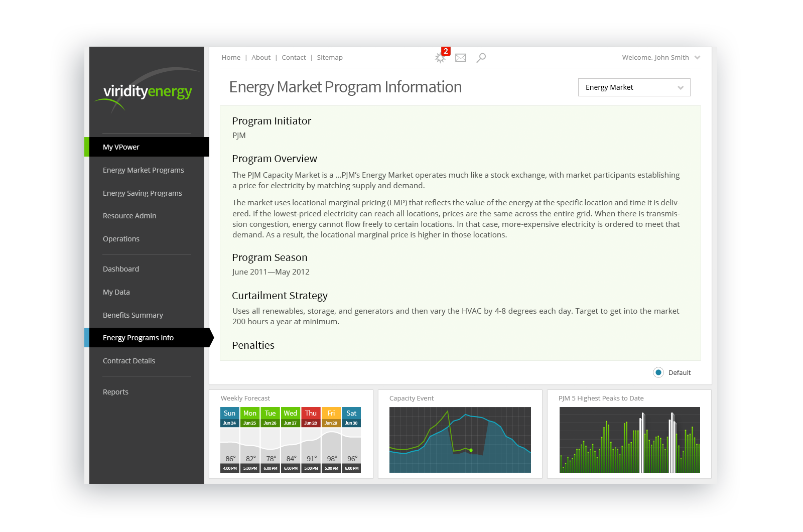Open Reports in sidebar

(115, 392)
